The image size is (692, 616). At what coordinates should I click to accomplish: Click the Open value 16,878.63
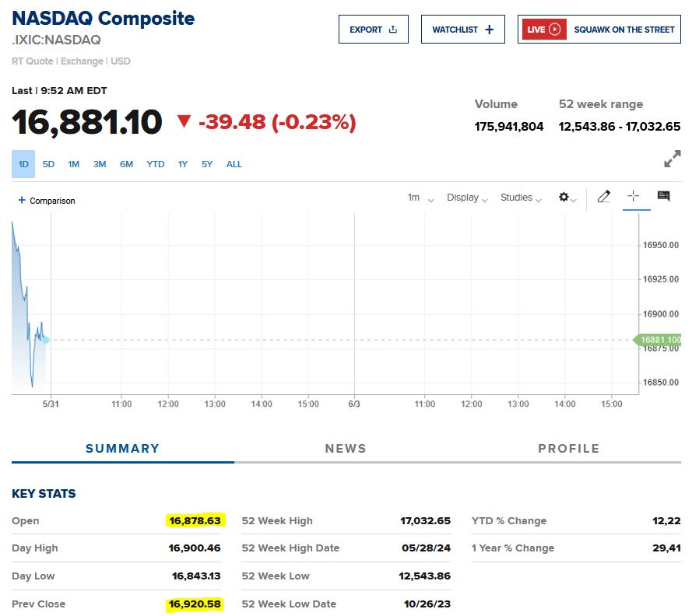[x=195, y=521]
